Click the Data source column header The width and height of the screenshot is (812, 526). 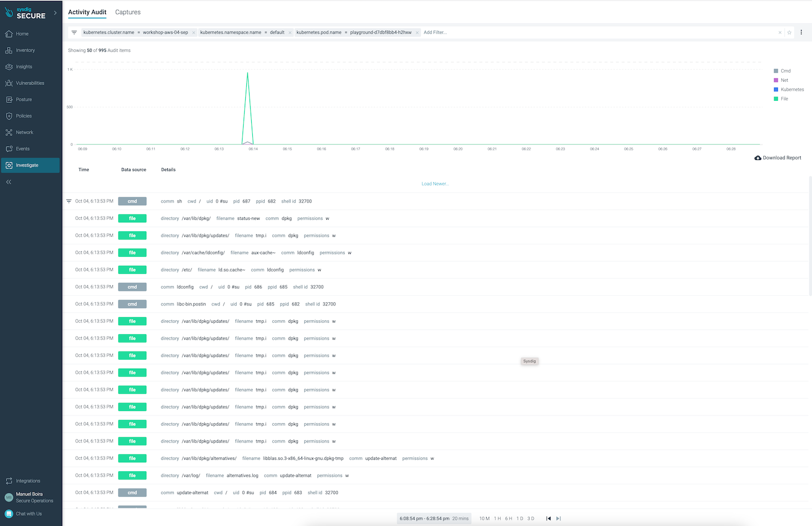134,170
